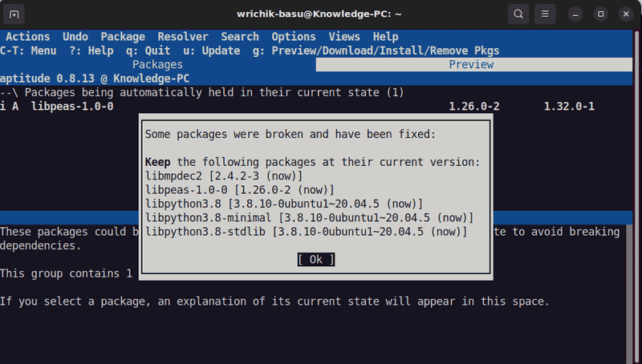
Task: Open the Actions menu
Action: point(27,37)
